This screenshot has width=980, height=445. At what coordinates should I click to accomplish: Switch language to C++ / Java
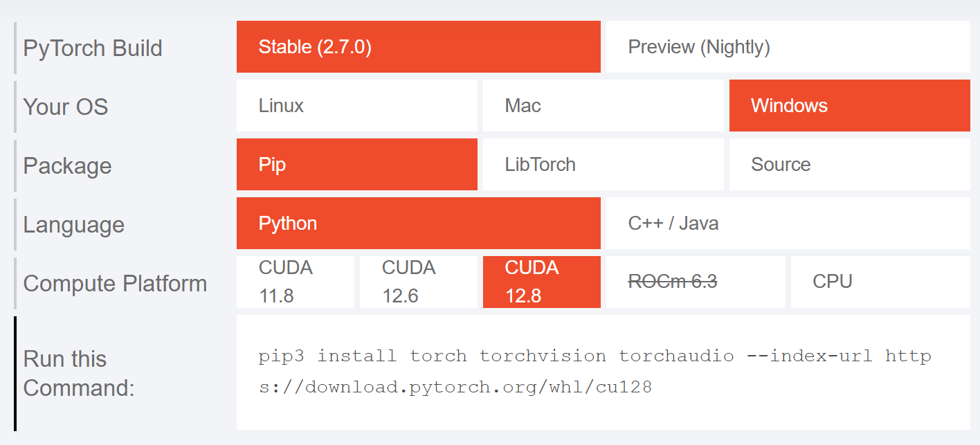788,224
